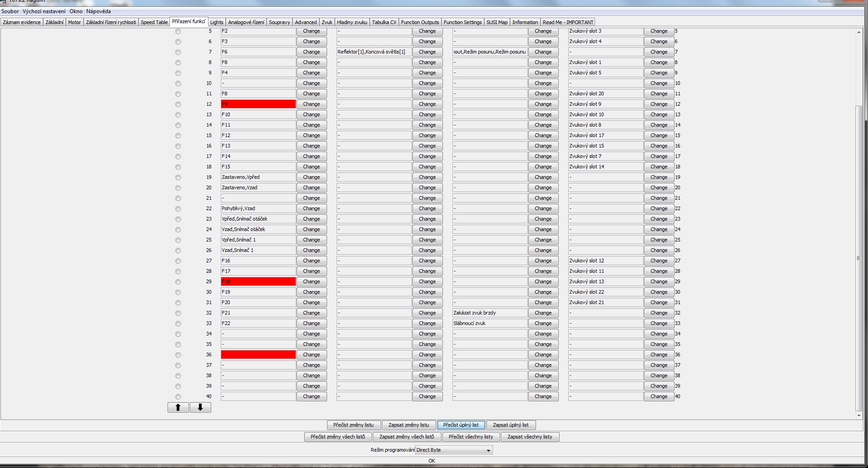Click the red F18 field in row 29
Image resolution: width=868 pixels, height=468 pixels.
point(258,282)
